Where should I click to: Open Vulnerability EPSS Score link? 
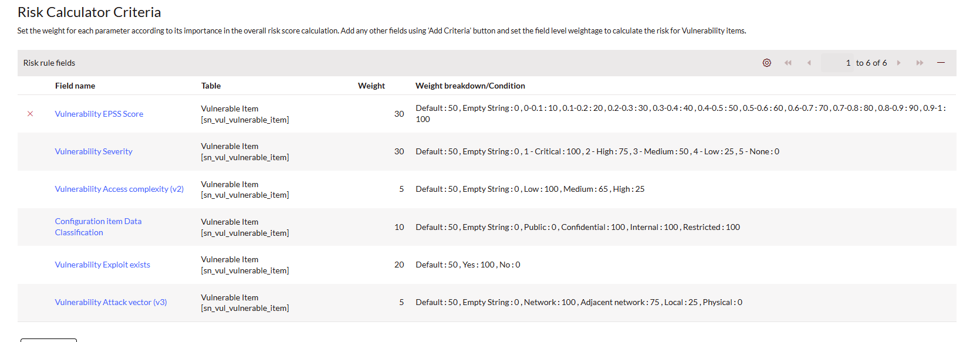point(99,114)
